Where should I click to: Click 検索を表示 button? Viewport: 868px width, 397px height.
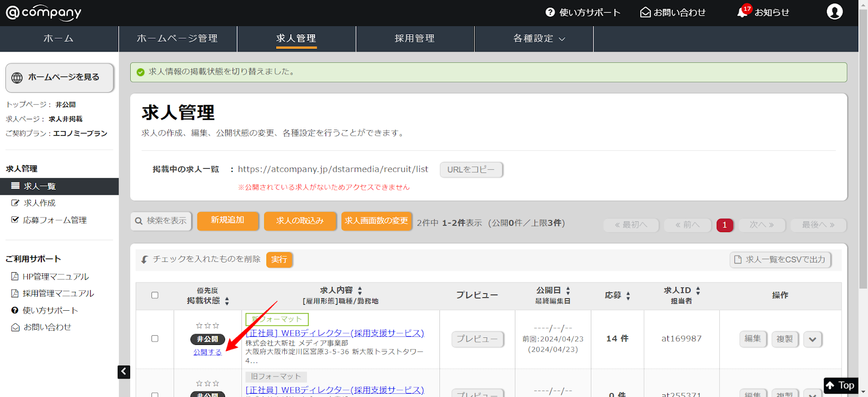point(161,221)
